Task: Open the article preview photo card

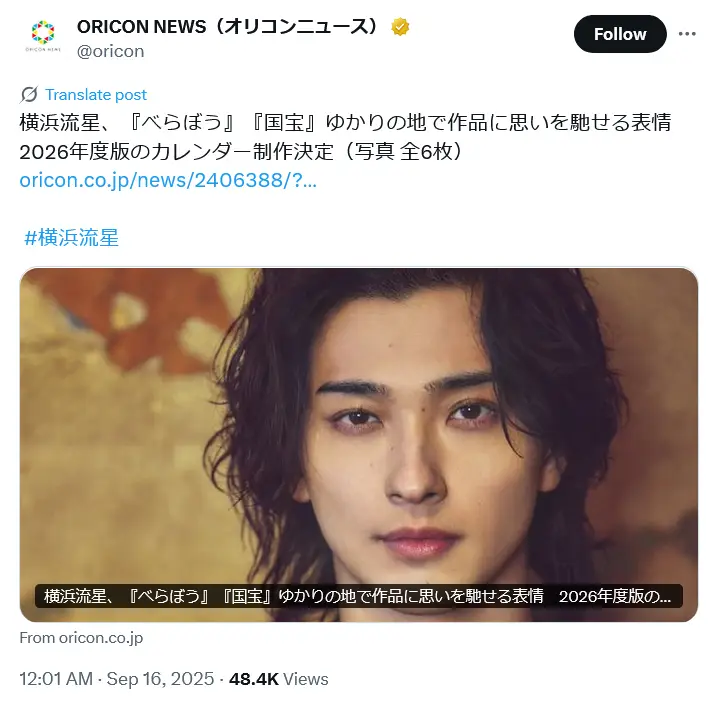Action: [x=358, y=445]
